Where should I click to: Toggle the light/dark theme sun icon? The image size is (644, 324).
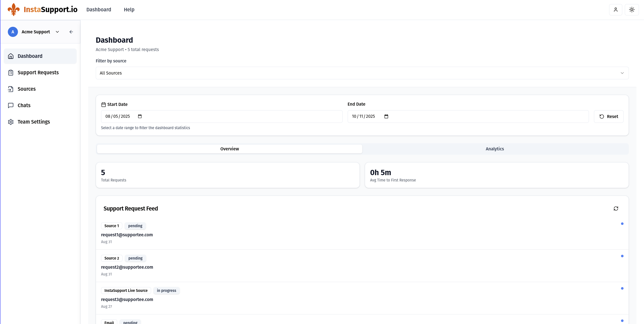coord(632,10)
